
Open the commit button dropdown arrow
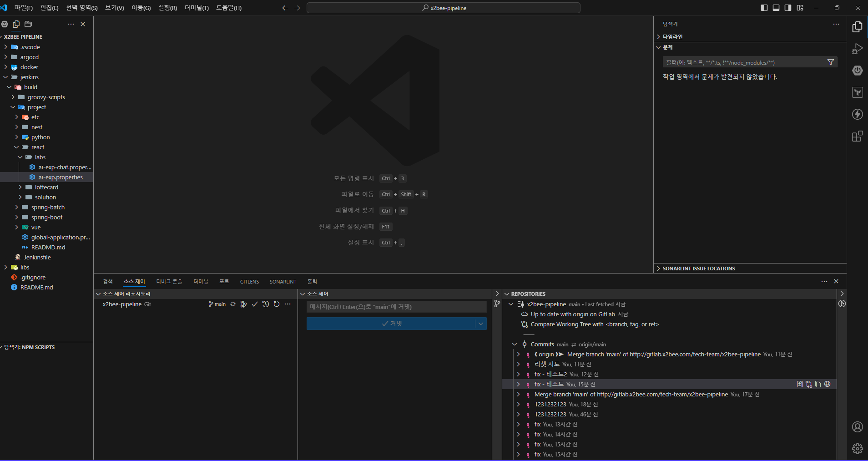tap(481, 324)
